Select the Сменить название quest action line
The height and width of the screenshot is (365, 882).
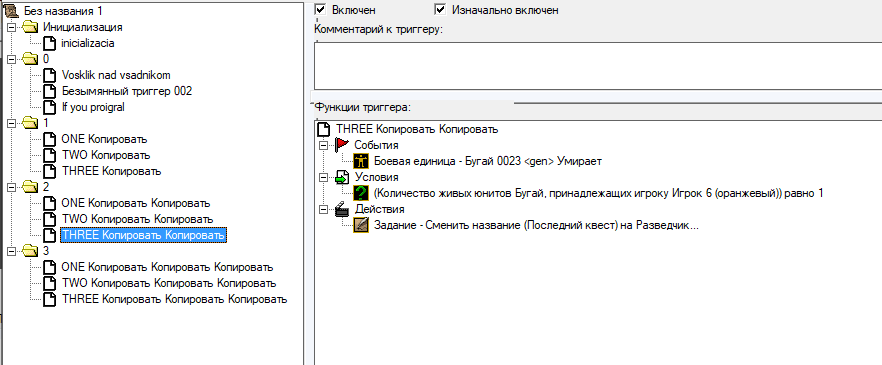click(536, 225)
